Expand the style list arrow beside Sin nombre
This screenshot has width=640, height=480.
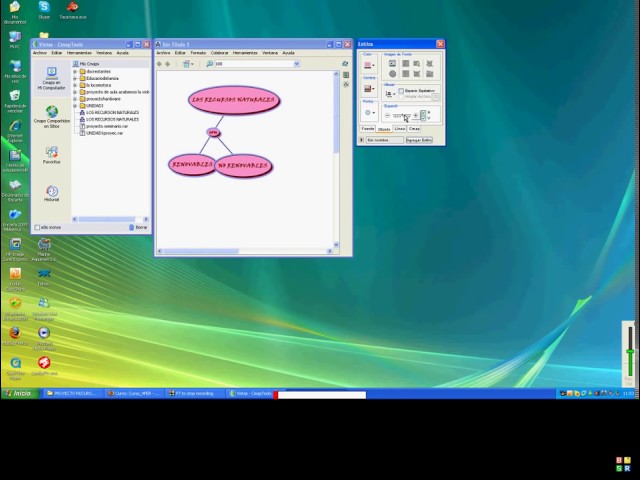(361, 140)
